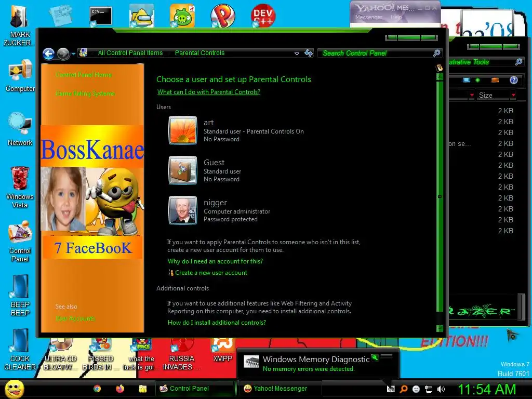532x399 pixels.
Task: Open recent pages dropdown beside Forward button
Action: [x=73, y=54]
